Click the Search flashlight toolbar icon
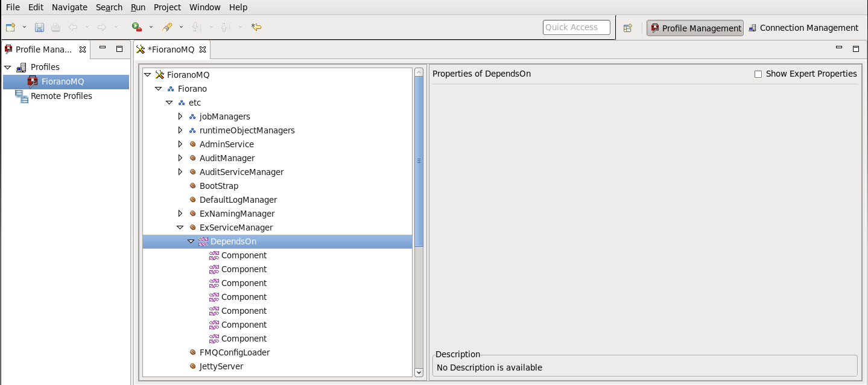 tap(167, 27)
